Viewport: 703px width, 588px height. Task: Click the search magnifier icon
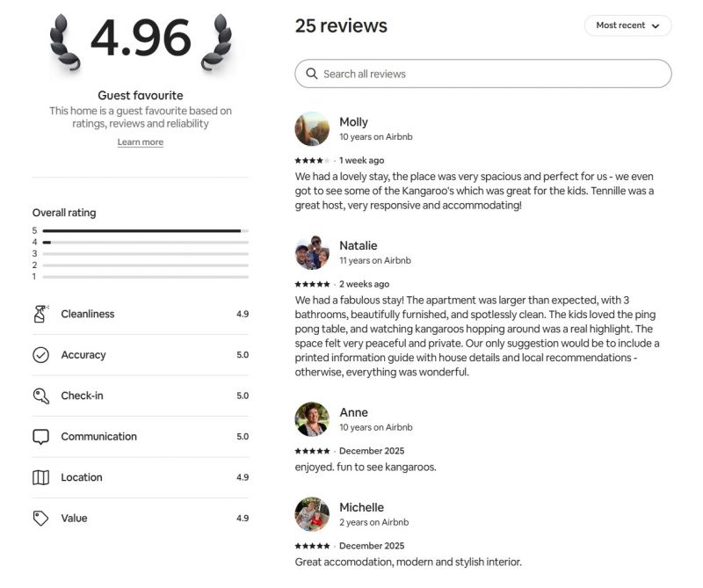click(311, 74)
